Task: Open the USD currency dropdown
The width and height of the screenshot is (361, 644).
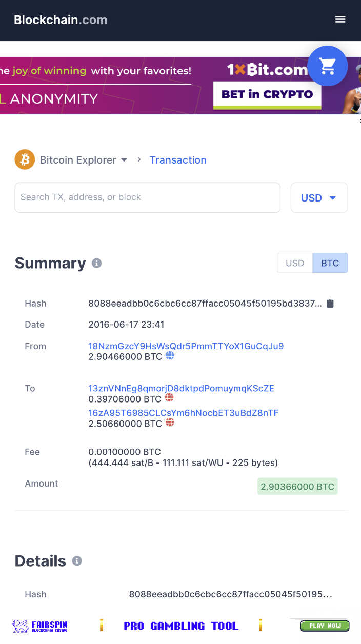Action: point(319,197)
